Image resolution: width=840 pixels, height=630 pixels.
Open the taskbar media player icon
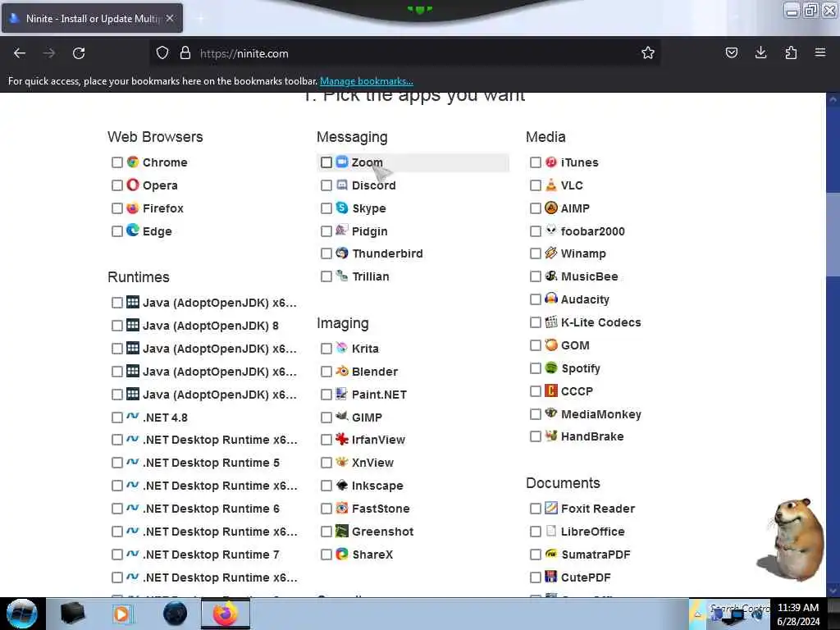121,614
